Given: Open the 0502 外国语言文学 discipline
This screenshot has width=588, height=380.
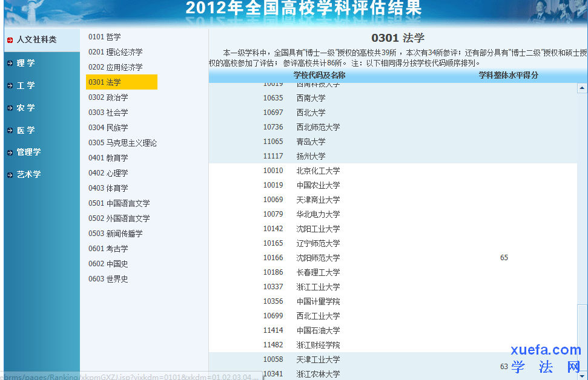Looking at the screenshot, I should tap(119, 218).
